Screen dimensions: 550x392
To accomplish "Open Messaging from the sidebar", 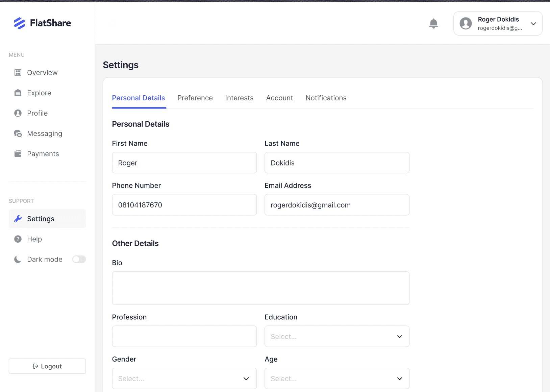I will coord(47,133).
